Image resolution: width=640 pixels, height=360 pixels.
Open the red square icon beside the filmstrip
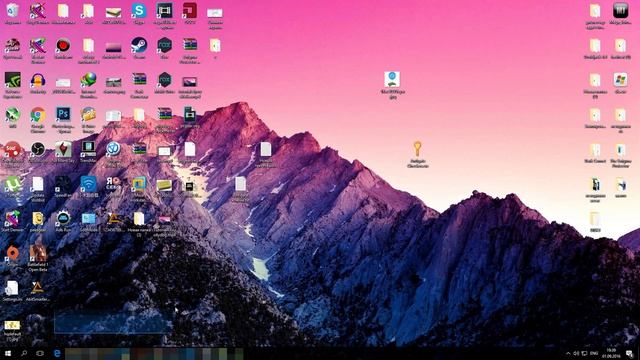189,11
